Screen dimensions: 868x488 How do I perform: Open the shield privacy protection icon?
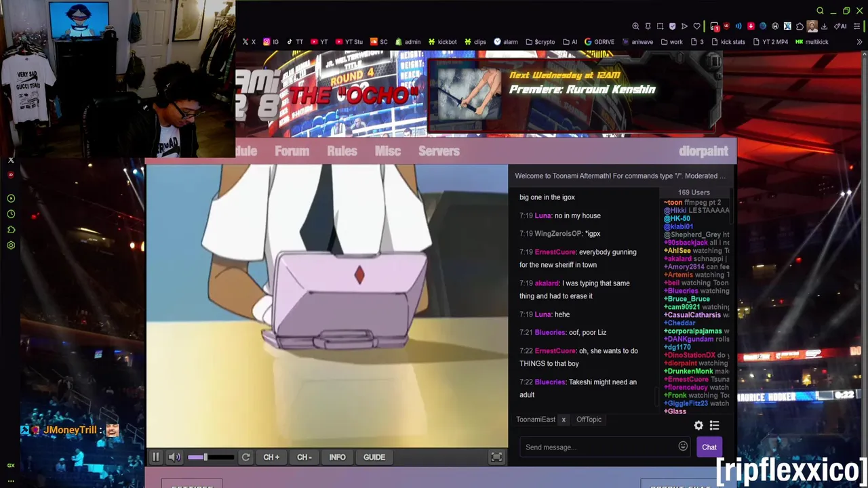pos(672,26)
